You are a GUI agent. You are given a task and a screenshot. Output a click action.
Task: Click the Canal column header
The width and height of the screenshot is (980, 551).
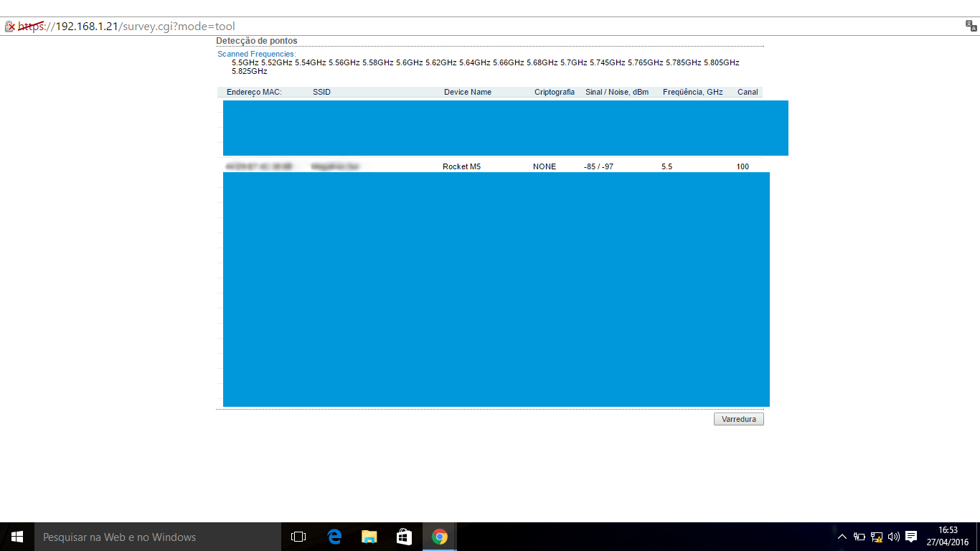[748, 92]
